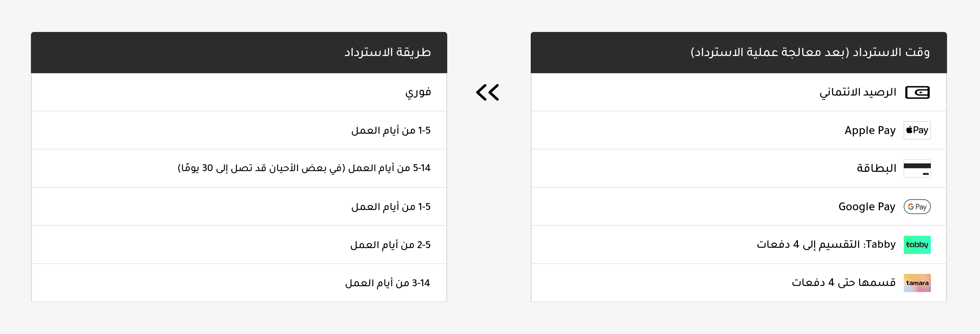
Task: Click the wallet credit balance icon
Action: click(x=917, y=92)
